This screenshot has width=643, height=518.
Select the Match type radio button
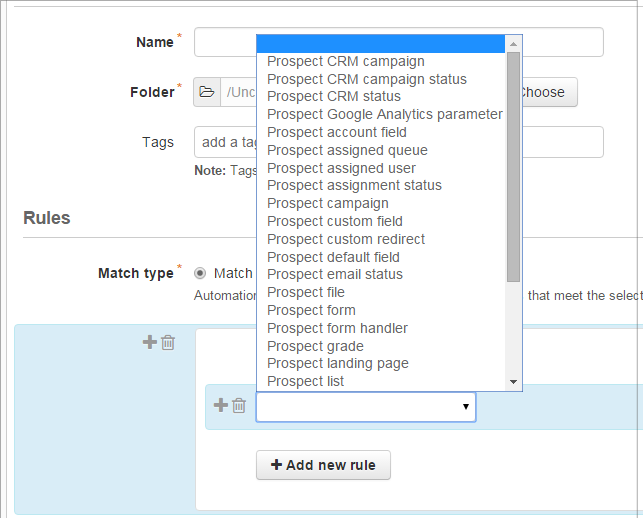coord(200,273)
